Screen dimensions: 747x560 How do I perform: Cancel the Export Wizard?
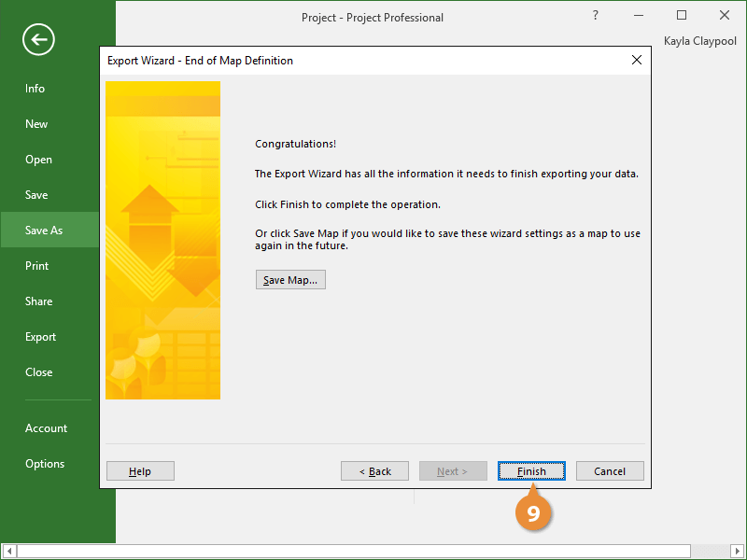coord(610,471)
